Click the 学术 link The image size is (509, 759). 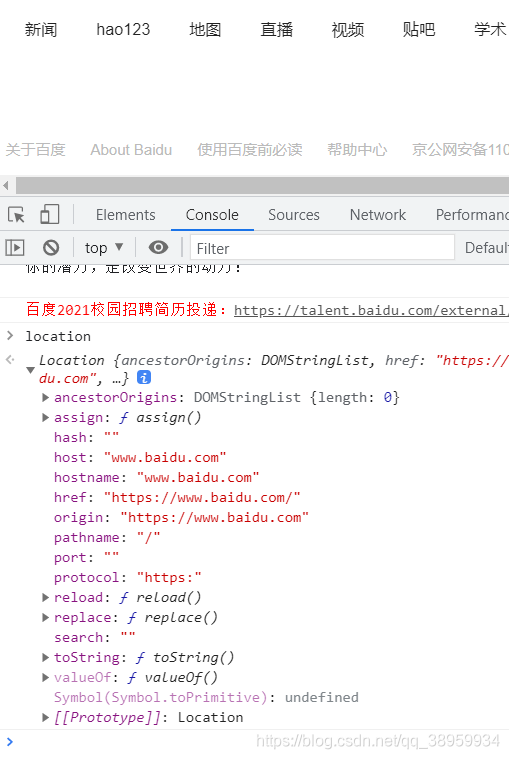point(490,30)
